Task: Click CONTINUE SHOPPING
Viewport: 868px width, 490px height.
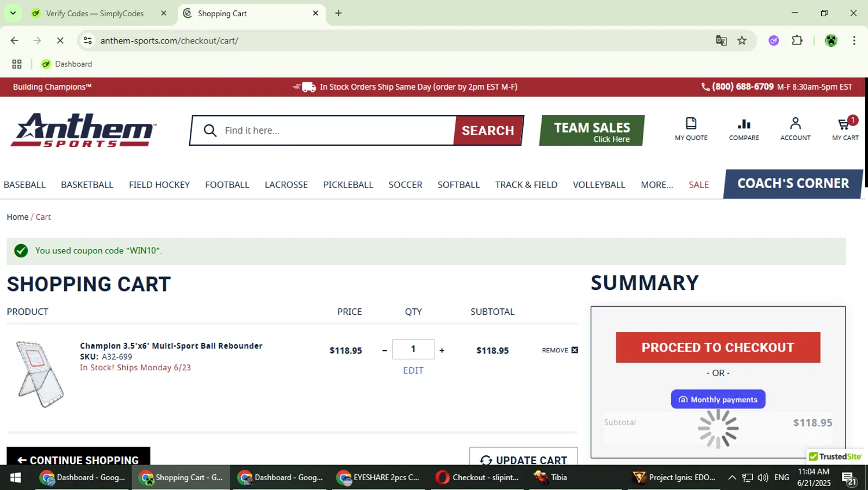Action: (x=78, y=456)
